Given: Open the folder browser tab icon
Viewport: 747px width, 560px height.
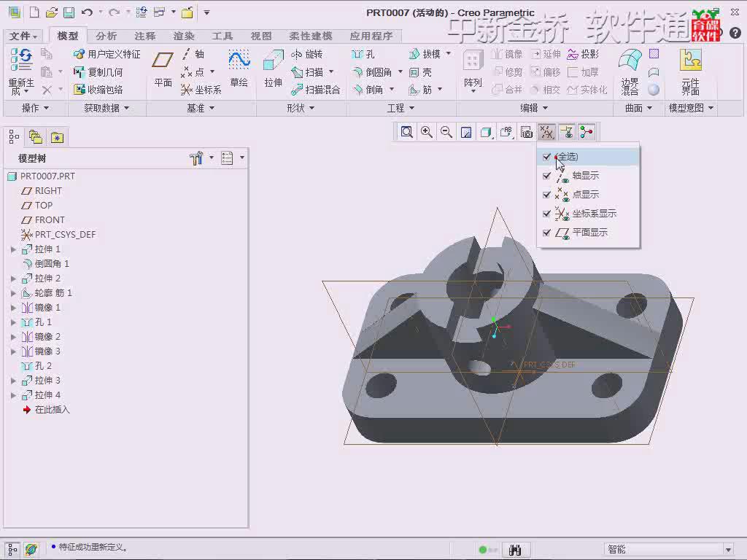Looking at the screenshot, I should [36, 137].
